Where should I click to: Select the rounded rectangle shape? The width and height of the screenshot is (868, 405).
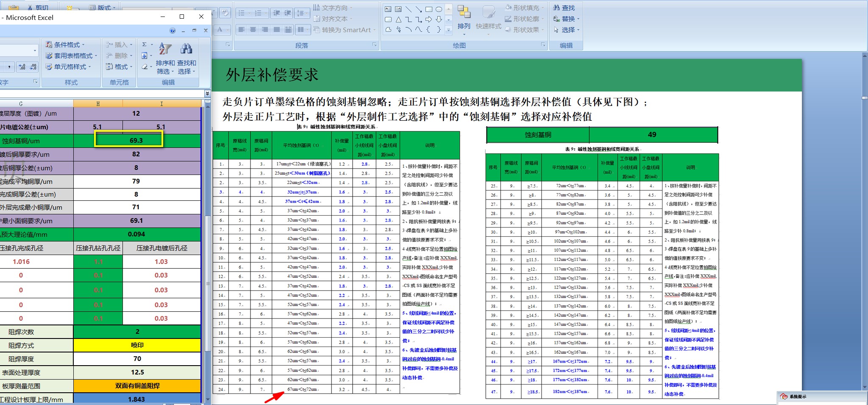(388, 19)
